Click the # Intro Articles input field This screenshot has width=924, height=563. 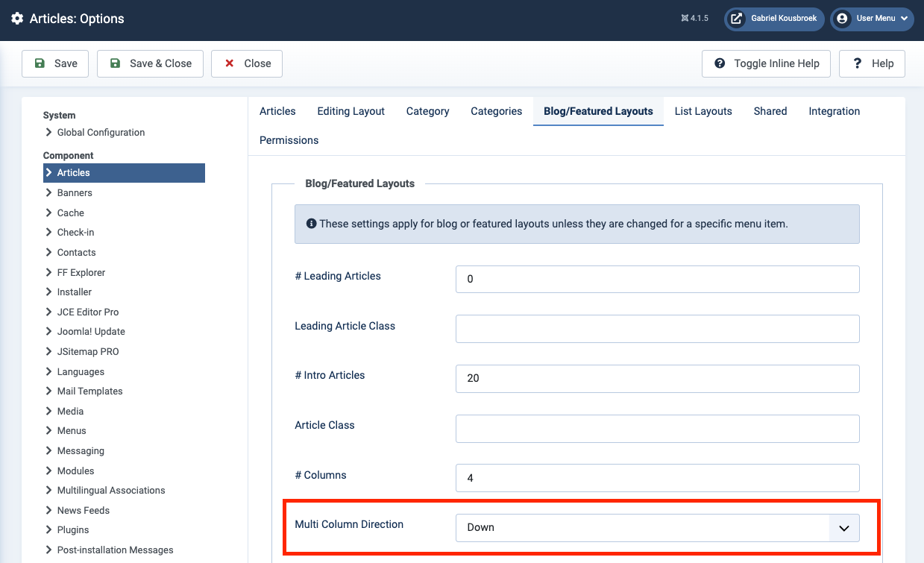pos(657,379)
